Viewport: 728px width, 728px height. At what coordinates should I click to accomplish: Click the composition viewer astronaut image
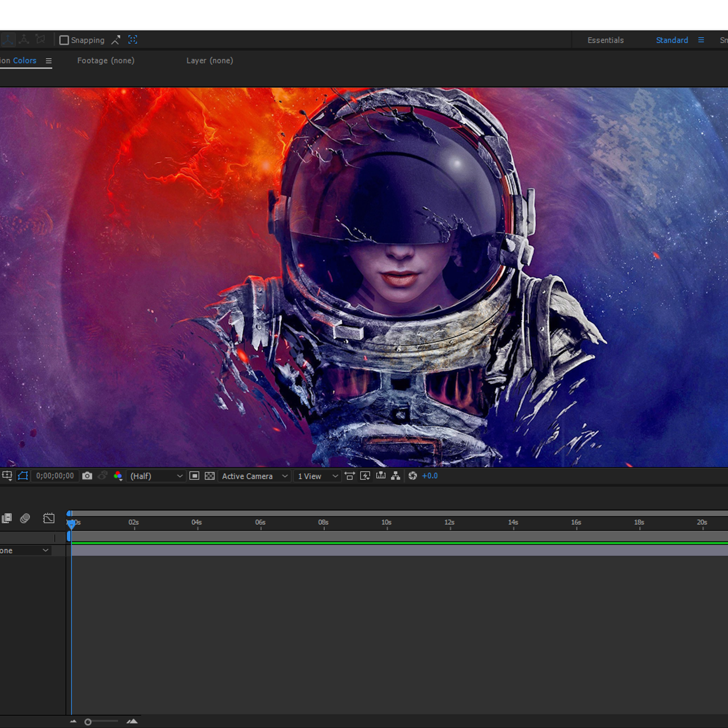coord(364,277)
